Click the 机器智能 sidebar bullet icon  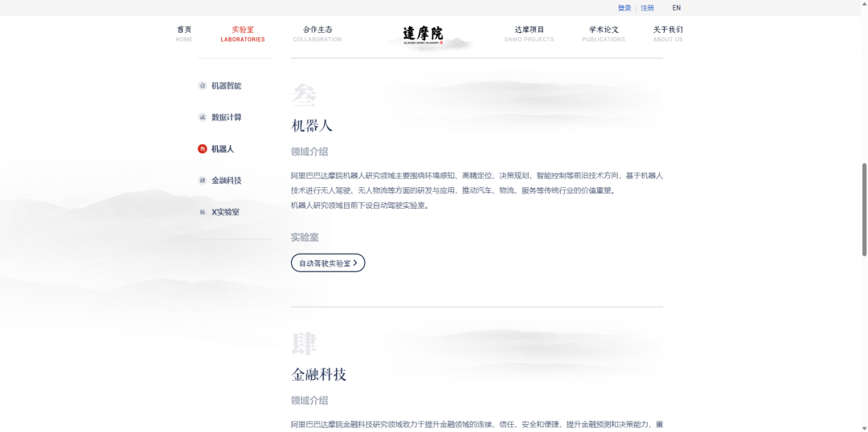(203, 86)
